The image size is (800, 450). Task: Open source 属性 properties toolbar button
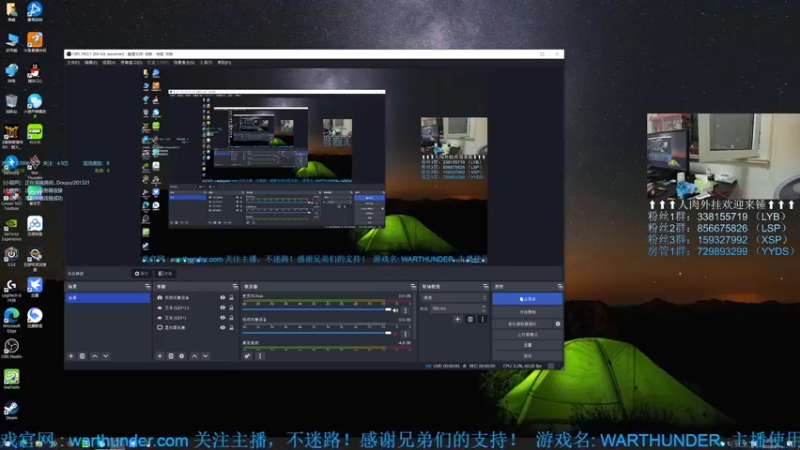pyautogui.click(x=141, y=273)
